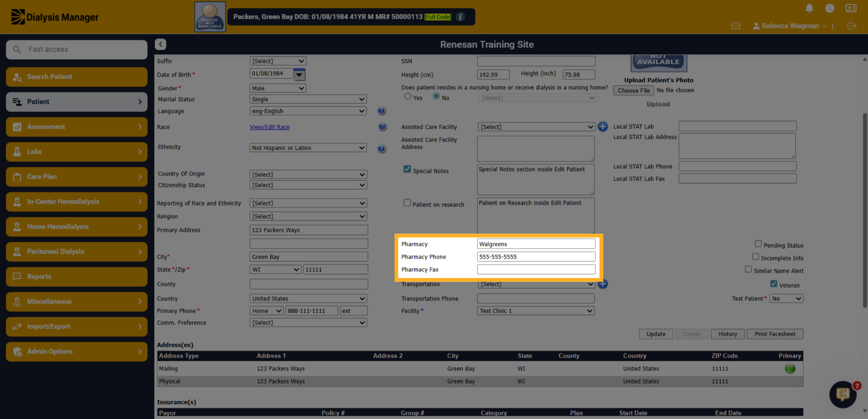Open Rebecca Wiegman user menu
The width and height of the screenshot is (868, 419).
[790, 26]
